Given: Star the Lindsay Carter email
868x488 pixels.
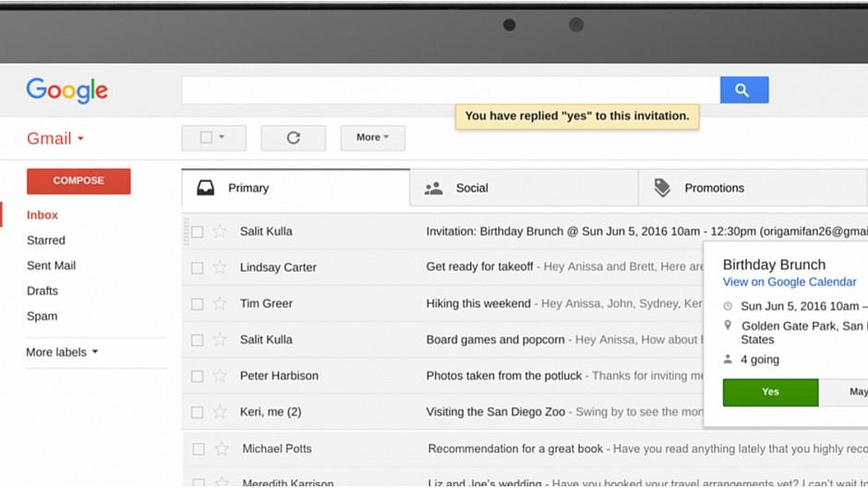Looking at the screenshot, I should 220,267.
